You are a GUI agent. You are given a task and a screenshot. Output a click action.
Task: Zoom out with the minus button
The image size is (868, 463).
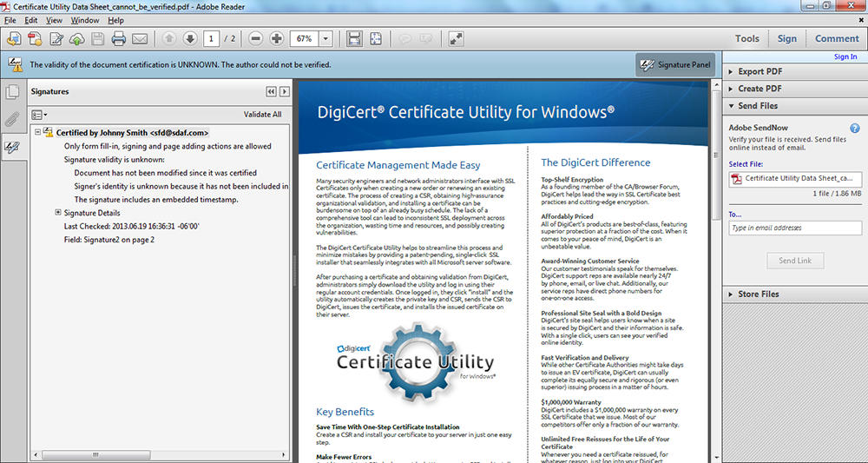point(256,39)
